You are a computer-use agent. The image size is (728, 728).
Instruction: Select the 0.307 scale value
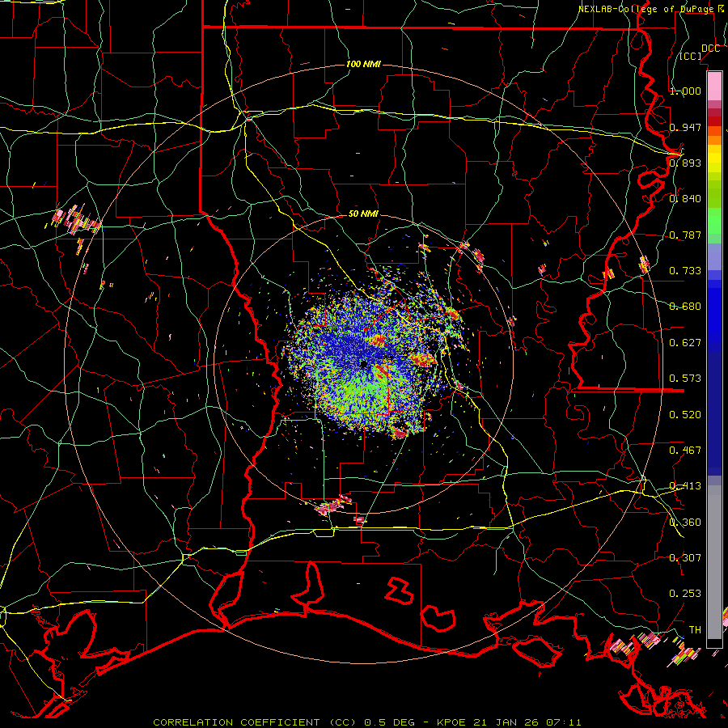click(x=685, y=558)
